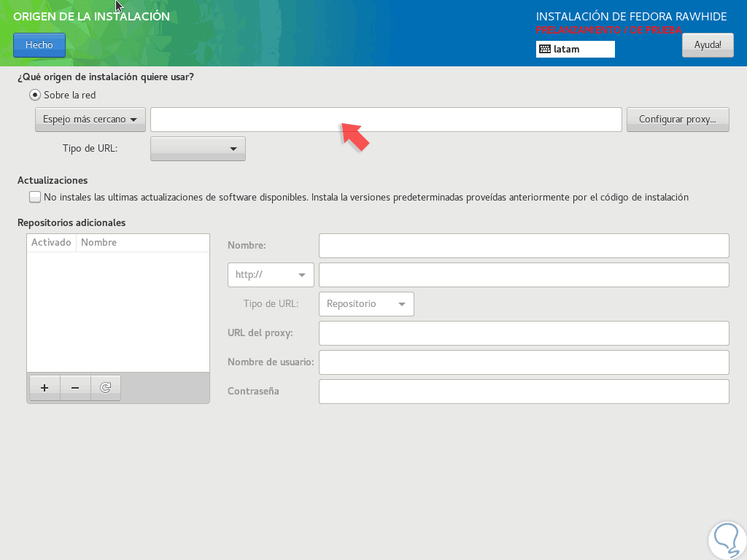
Task: Add a repository with the plus icon
Action: [x=44, y=388]
